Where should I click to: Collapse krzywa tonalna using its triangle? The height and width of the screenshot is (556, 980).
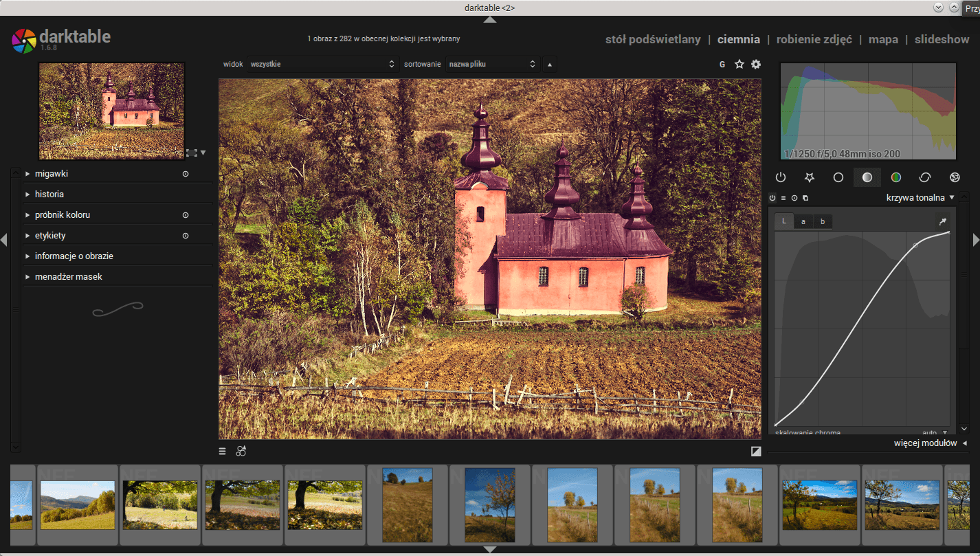point(952,197)
